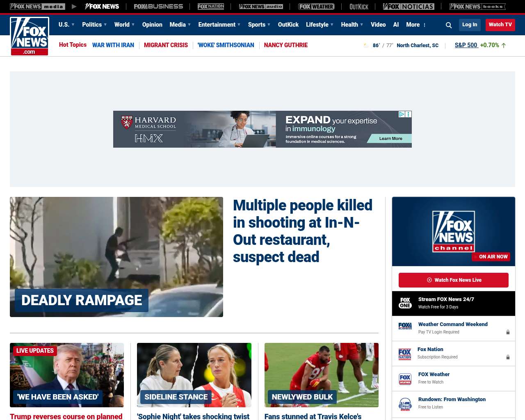Screen dimensions: 525x420
Task: Click the ad options icon on Harvard banner
Action: tap(408, 114)
